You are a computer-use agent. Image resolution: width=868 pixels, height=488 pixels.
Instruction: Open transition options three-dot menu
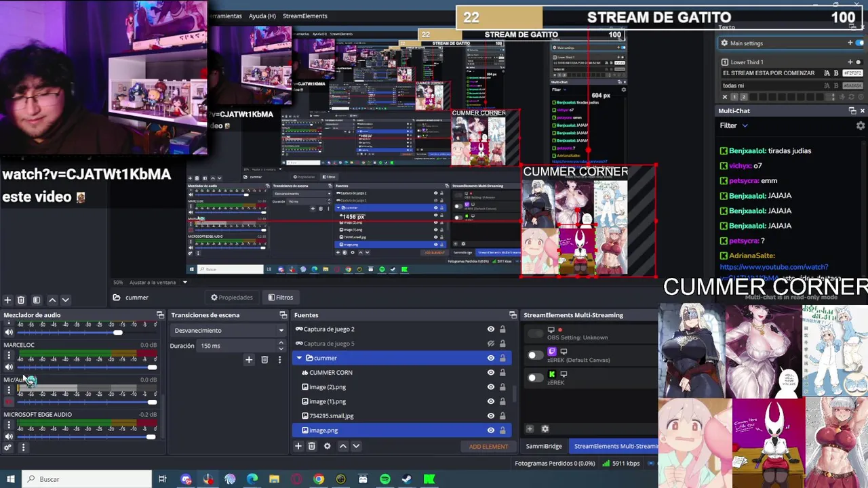[x=279, y=360]
